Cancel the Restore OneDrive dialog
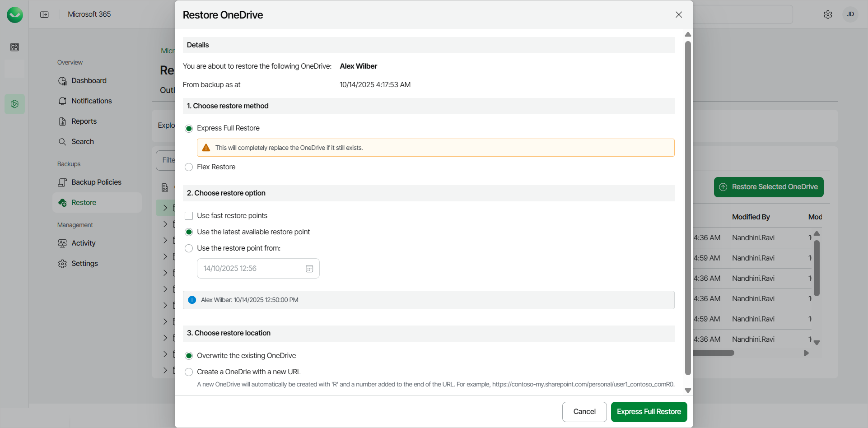The image size is (868, 428). 584,412
